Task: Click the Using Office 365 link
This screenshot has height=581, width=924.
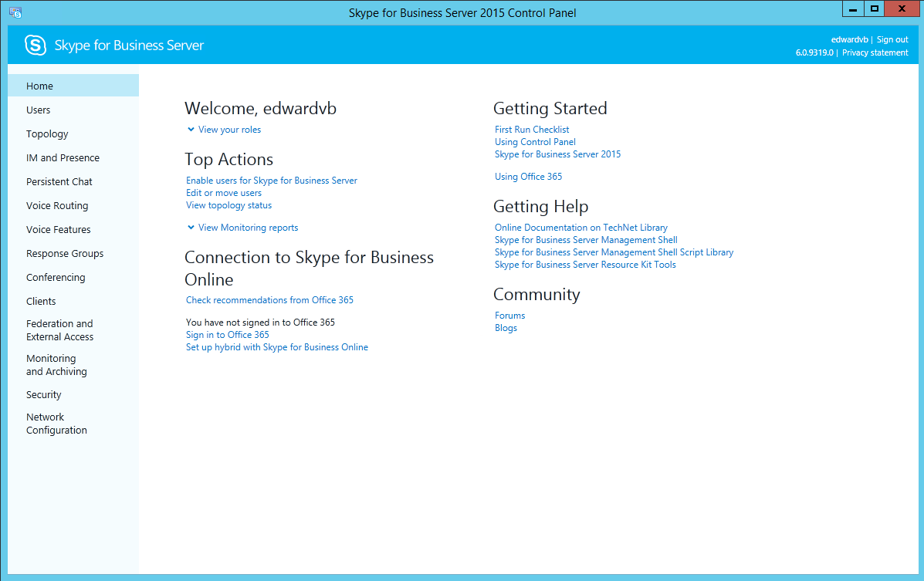Action: click(529, 177)
